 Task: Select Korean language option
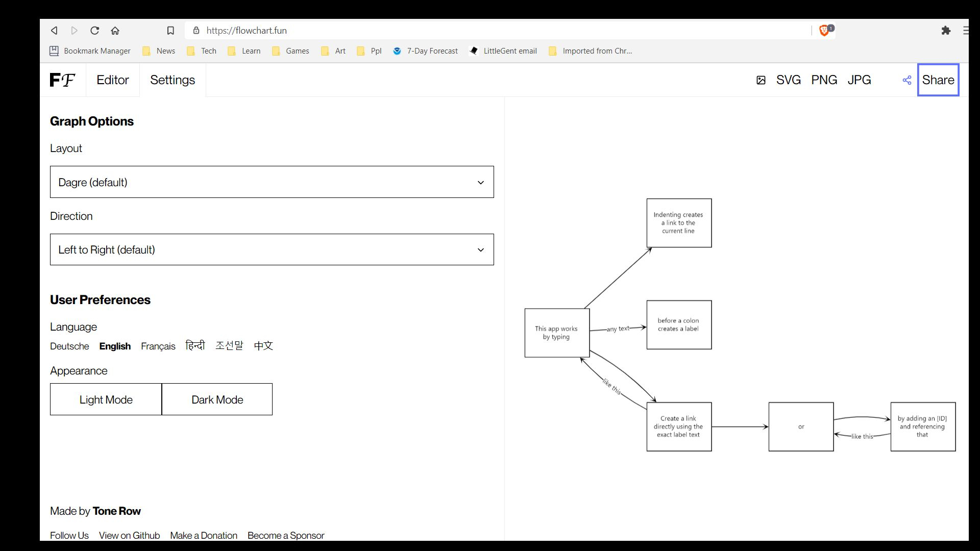tap(229, 346)
